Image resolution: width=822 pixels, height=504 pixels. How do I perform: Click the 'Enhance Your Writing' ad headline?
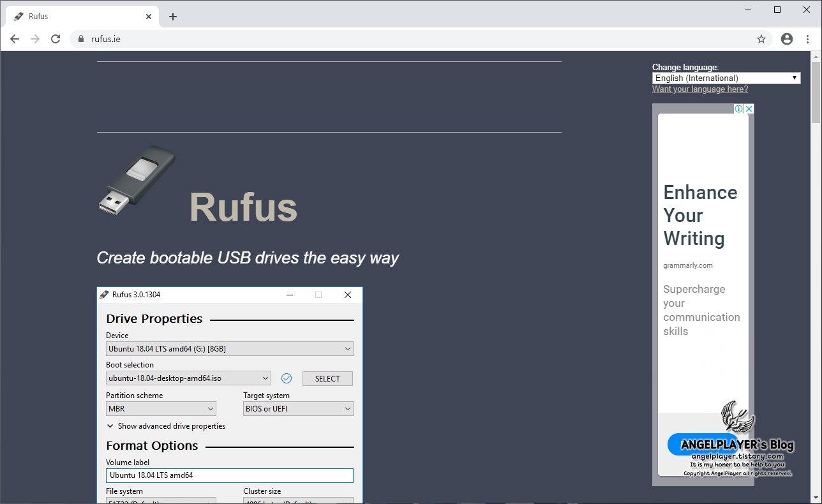pos(700,216)
